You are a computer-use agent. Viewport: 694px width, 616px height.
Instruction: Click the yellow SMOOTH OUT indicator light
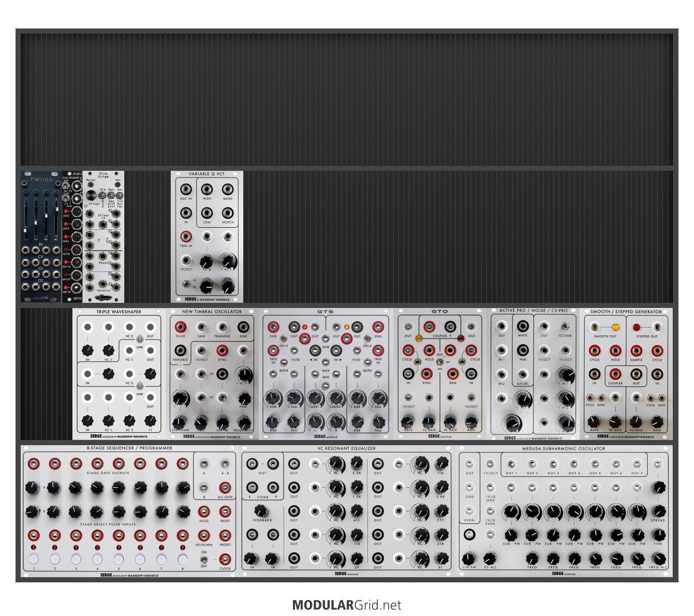click(x=615, y=327)
